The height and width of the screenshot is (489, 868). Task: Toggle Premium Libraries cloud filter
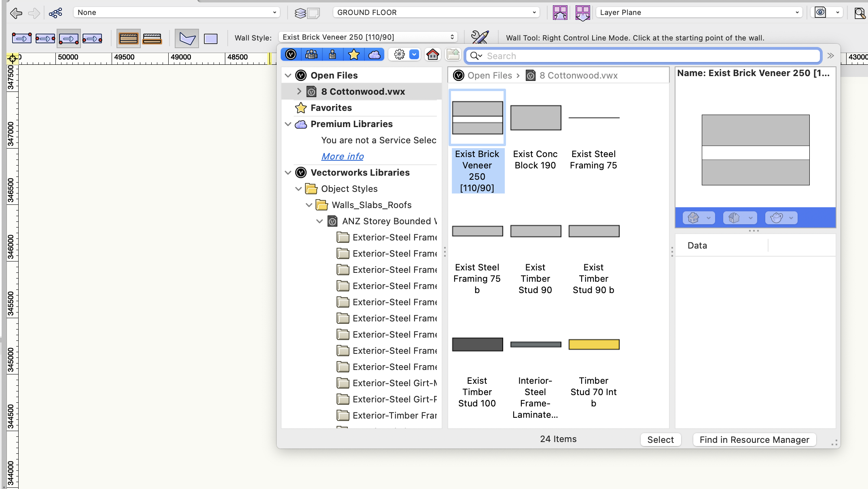(375, 55)
